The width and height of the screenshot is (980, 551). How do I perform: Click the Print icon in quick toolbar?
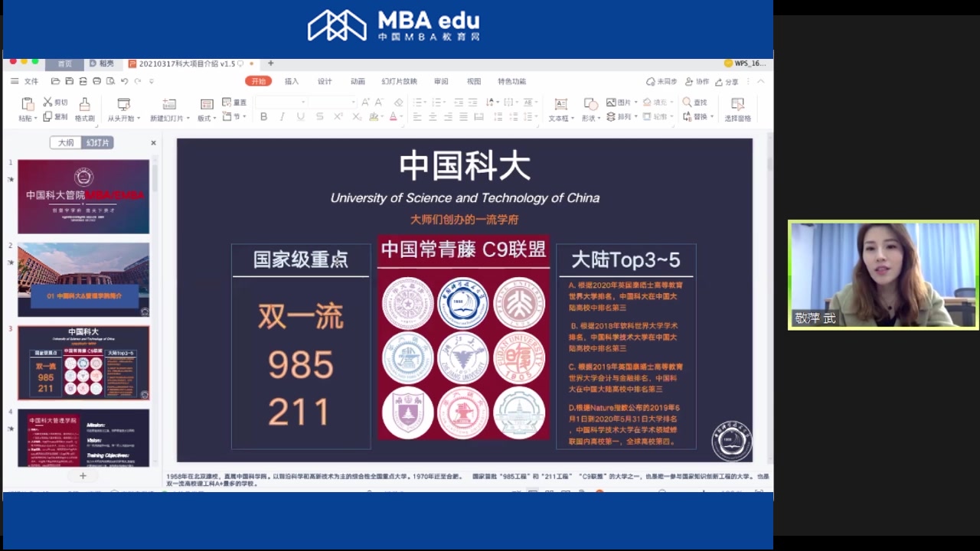click(96, 81)
